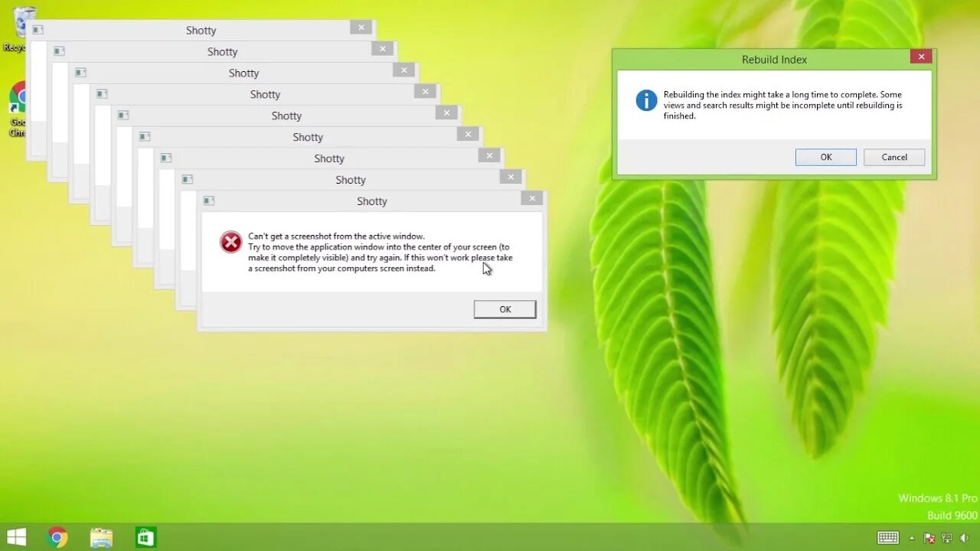
Task: Close the Rebuild Index dialog with the red X
Action: point(921,57)
